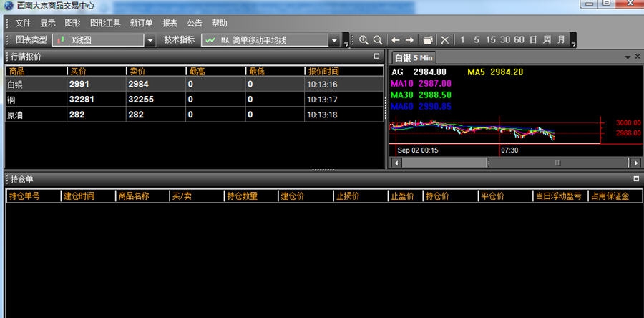Switch to the 白银 5 Min chart tab
Screen dimensions: 644x318
(x=414, y=57)
